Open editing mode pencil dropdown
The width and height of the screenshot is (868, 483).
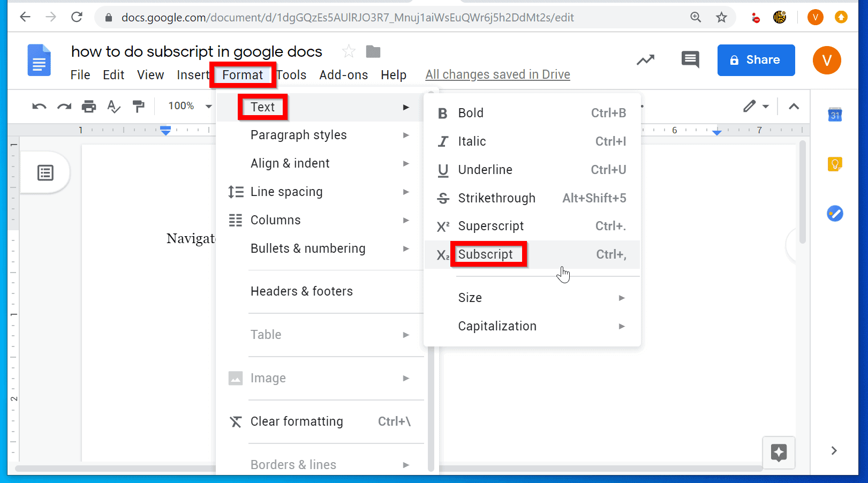click(x=756, y=106)
